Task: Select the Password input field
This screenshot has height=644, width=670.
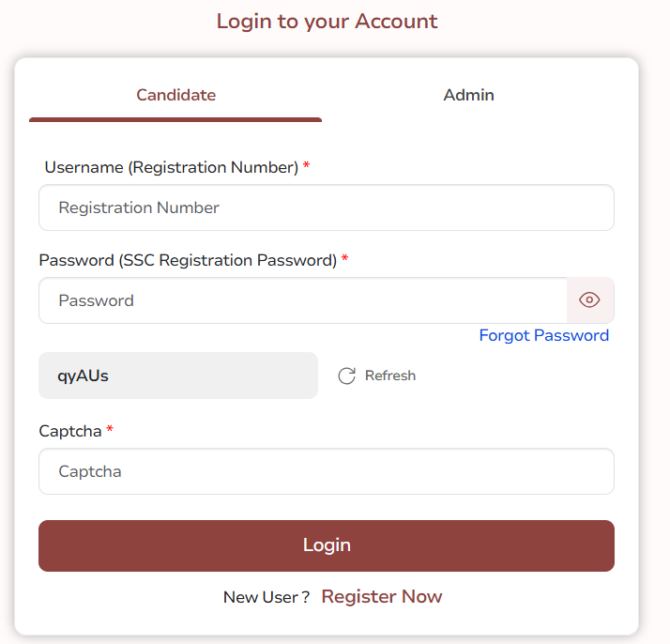Action: click(x=303, y=300)
